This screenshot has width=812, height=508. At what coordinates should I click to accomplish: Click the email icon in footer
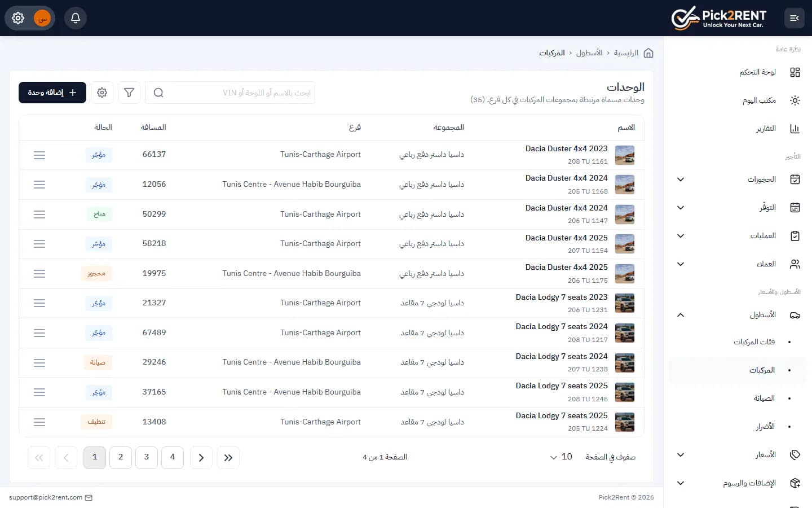pos(89,498)
